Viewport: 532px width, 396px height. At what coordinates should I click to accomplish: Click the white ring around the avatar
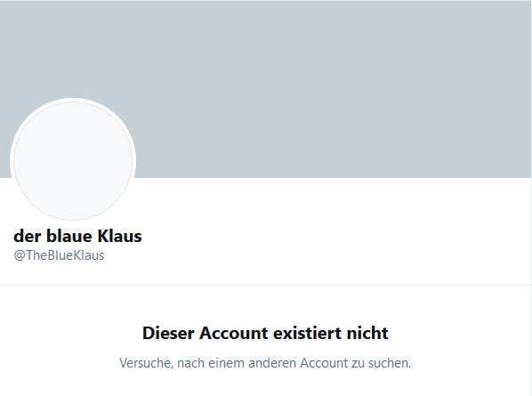[x=73, y=100]
